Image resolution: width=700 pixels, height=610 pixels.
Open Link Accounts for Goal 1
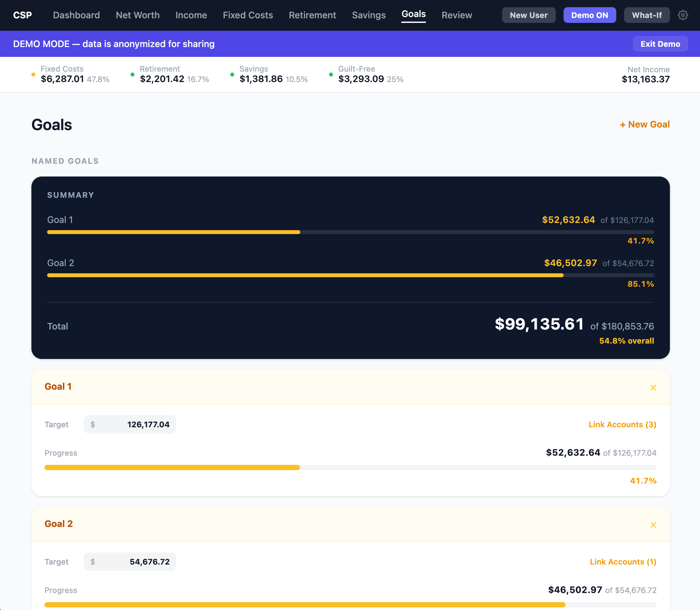click(x=622, y=424)
